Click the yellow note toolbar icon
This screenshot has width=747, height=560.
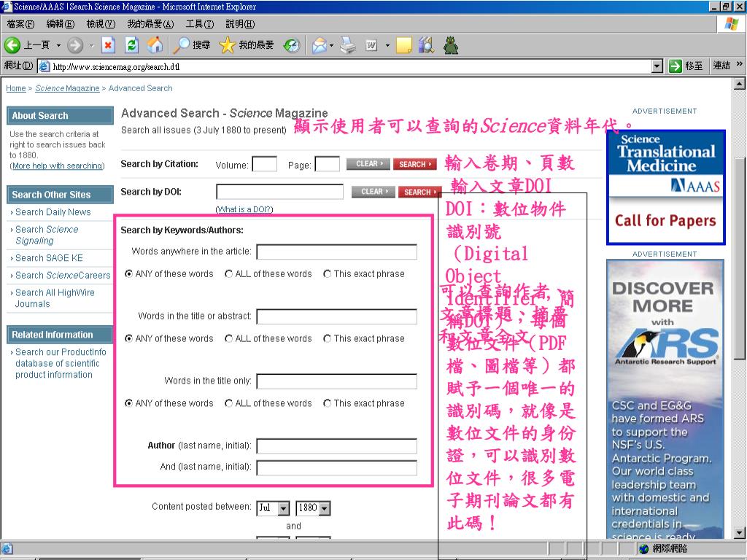[x=403, y=45]
